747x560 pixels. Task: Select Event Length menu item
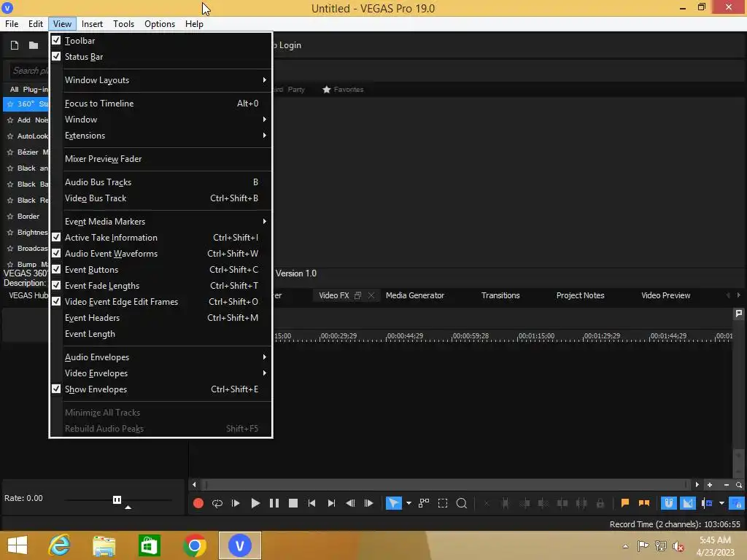pos(161,334)
